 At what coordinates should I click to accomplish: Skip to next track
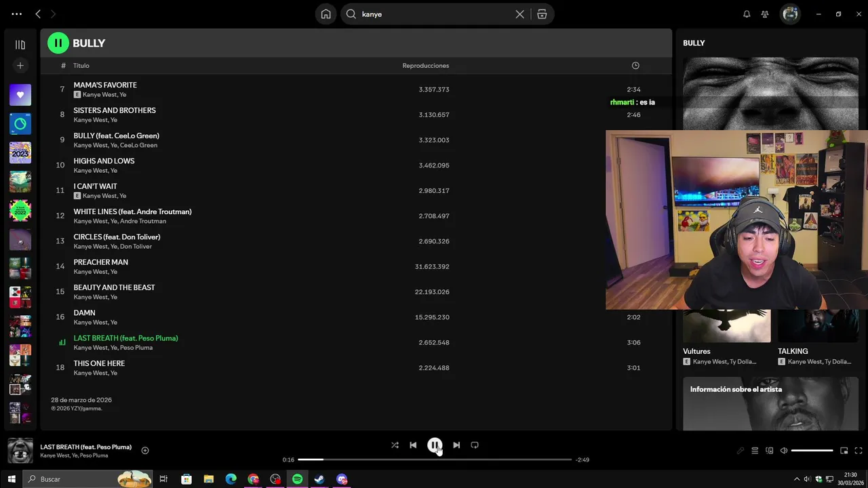(x=456, y=445)
